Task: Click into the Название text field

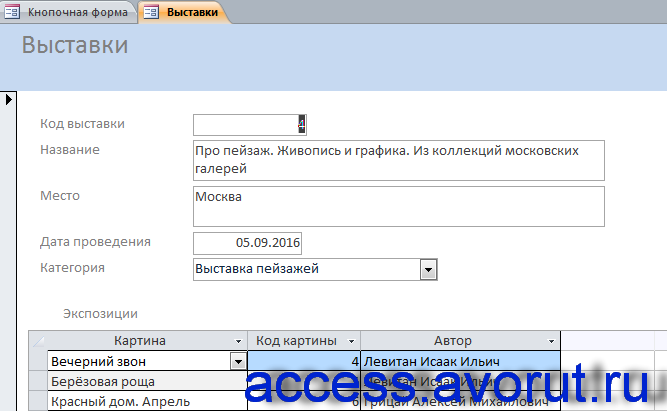Action: coord(399,160)
